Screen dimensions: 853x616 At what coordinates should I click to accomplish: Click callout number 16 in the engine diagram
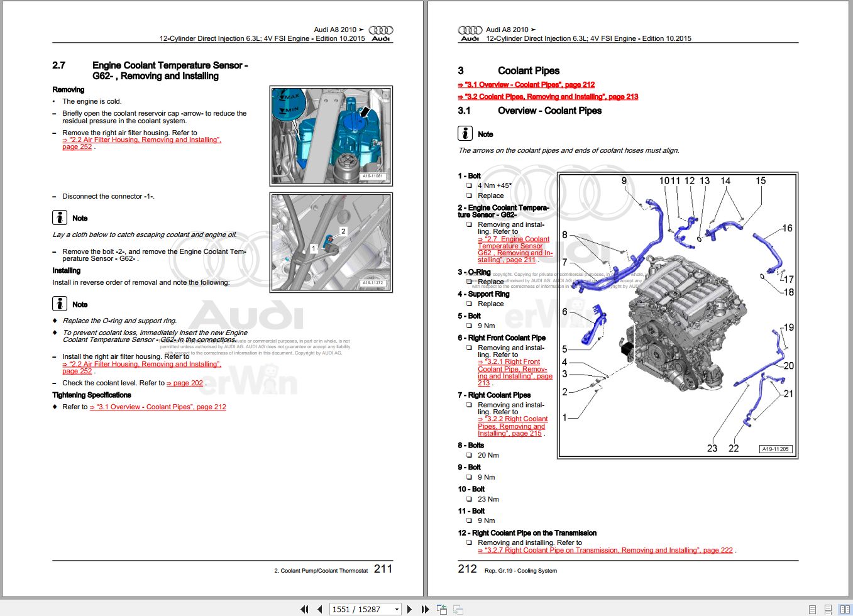pyautogui.click(x=787, y=228)
